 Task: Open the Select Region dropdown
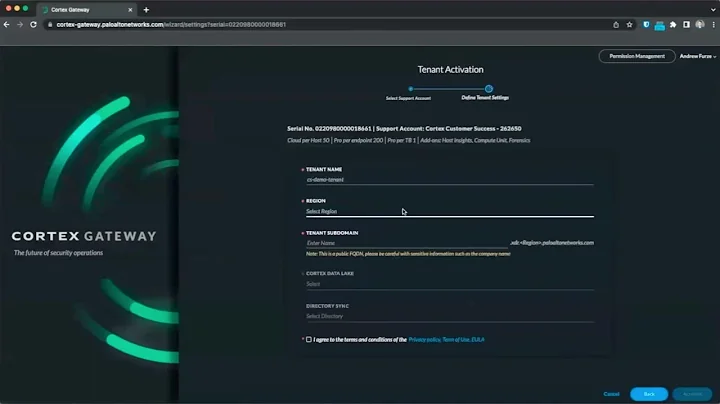click(x=450, y=212)
